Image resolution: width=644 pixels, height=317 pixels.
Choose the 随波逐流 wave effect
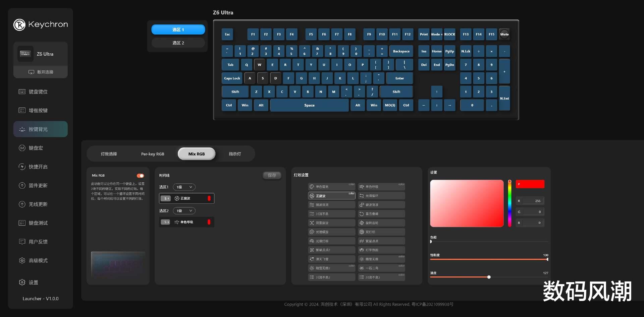[331, 205]
